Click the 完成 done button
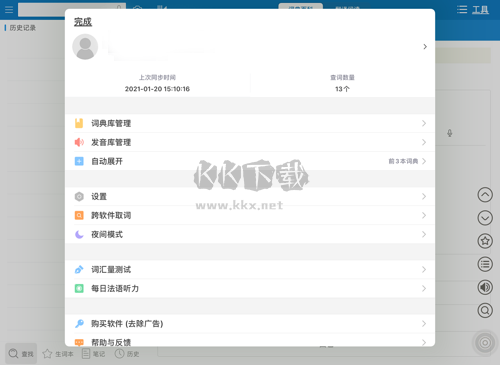Viewport: 500px width, 365px height. click(x=83, y=22)
